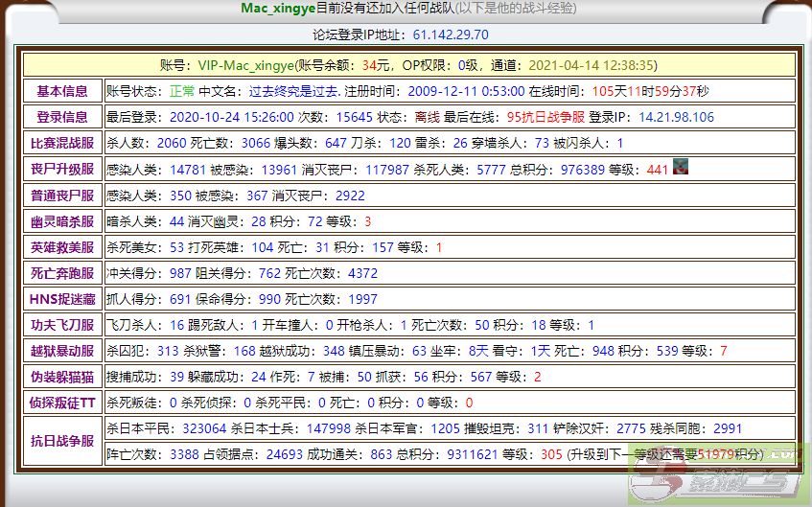Select the 越狱暴动服 server label
This screenshot has height=507, width=812.
[62, 350]
